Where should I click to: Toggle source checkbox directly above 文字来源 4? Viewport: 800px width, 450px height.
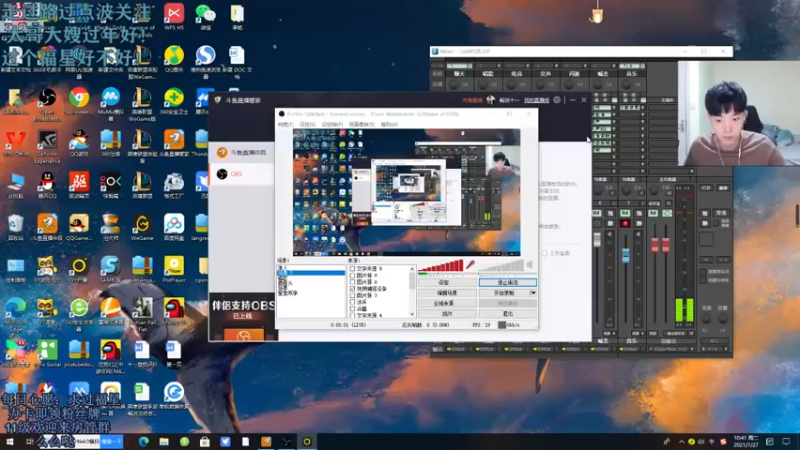click(x=352, y=308)
